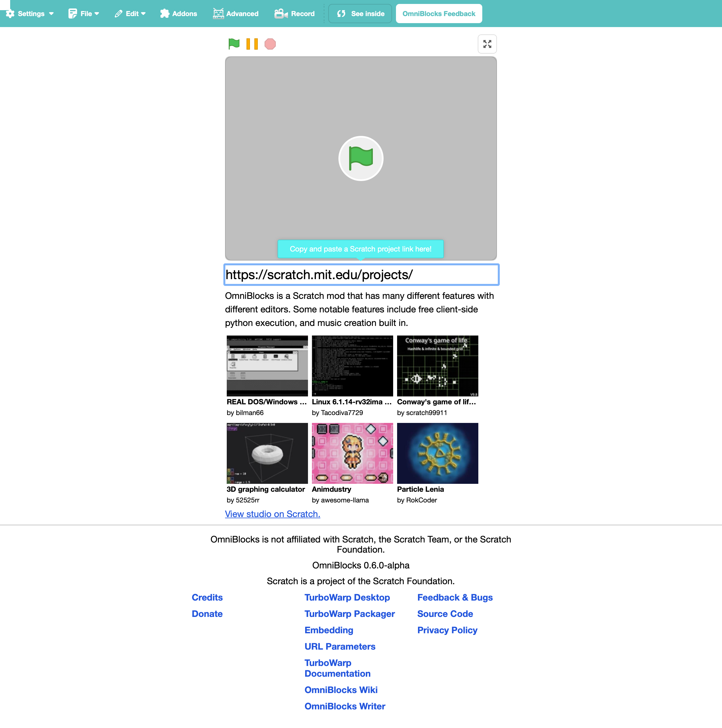
Task: Open the File dropdown menu
Action: tap(84, 14)
